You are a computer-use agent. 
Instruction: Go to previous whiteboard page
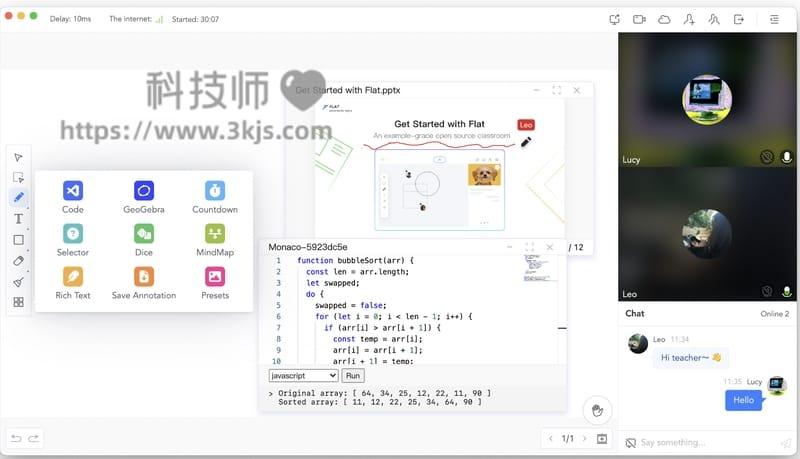pyautogui.click(x=551, y=438)
